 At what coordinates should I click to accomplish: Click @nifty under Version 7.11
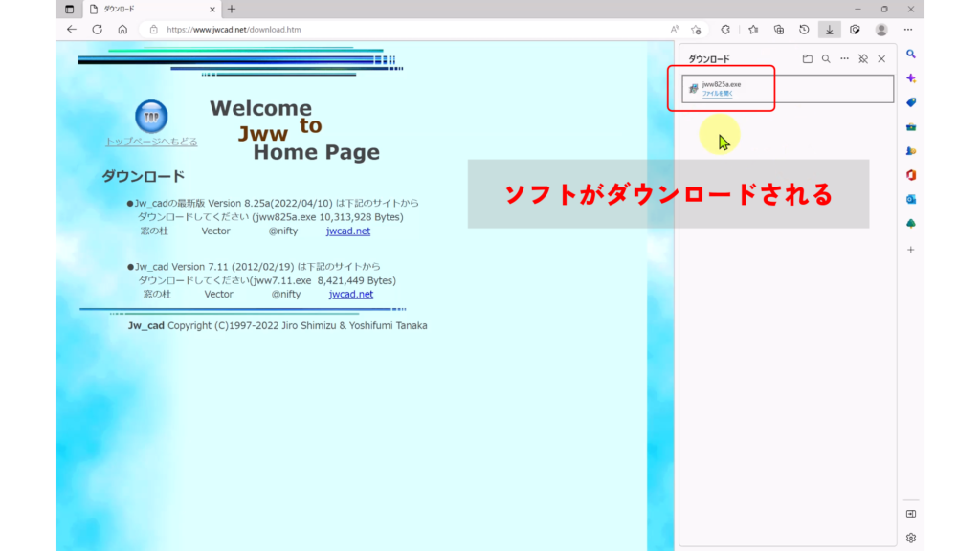click(x=286, y=295)
